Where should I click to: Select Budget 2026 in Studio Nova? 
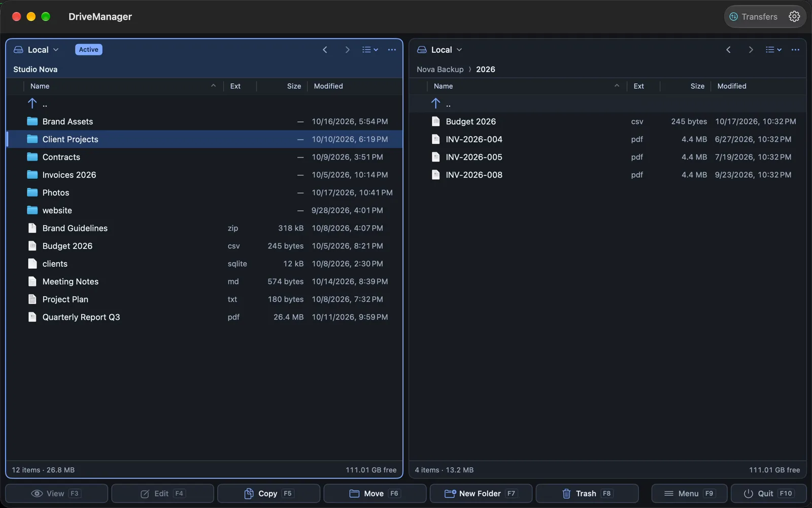(205, 246)
